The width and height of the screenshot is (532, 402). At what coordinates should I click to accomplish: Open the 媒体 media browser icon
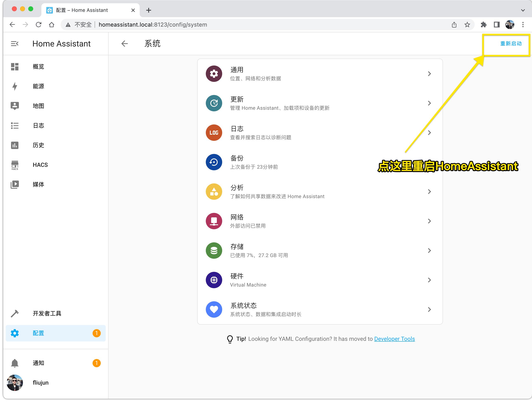click(14, 184)
